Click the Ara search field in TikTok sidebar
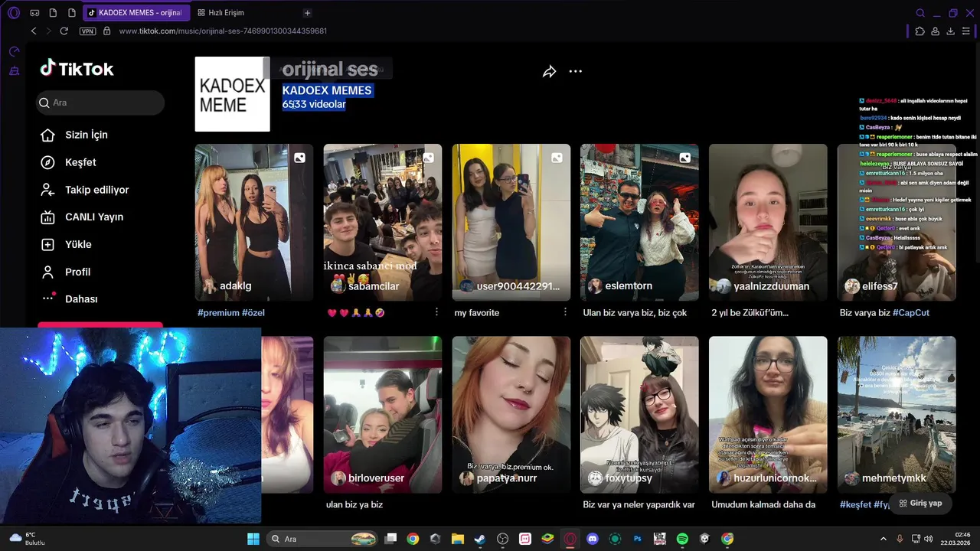This screenshot has width=980, height=551. [x=100, y=103]
